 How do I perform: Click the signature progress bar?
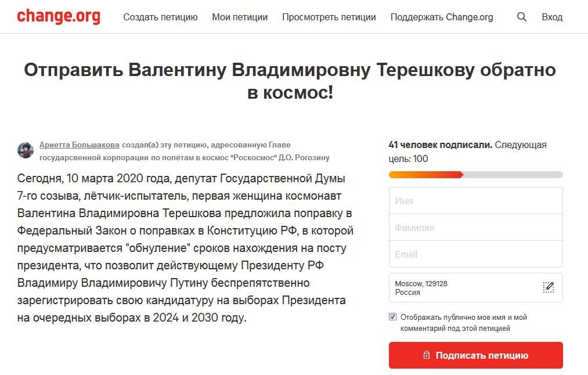click(476, 175)
